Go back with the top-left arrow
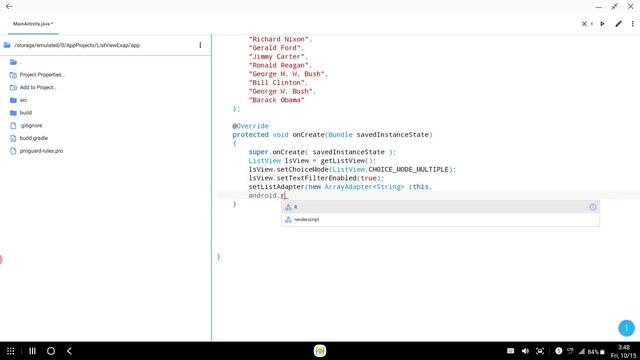 [x=9, y=7]
